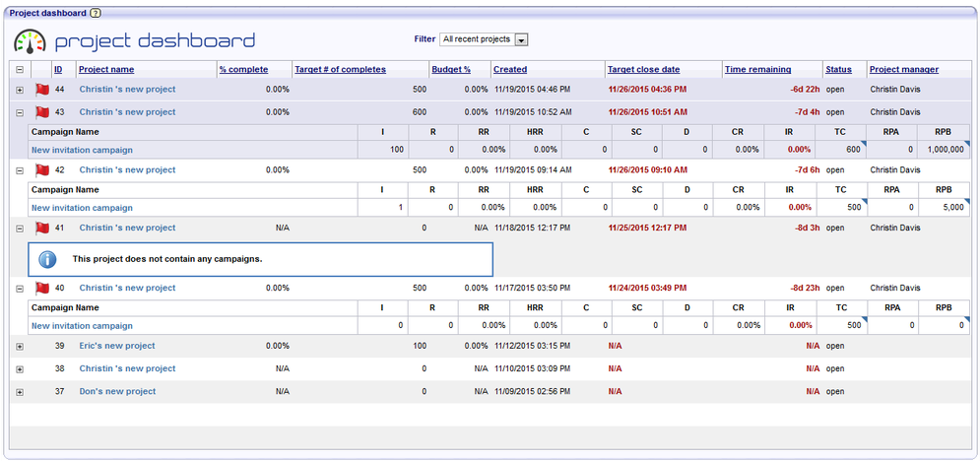Sort by Project name column header
The image size is (980, 461).
coord(106,69)
